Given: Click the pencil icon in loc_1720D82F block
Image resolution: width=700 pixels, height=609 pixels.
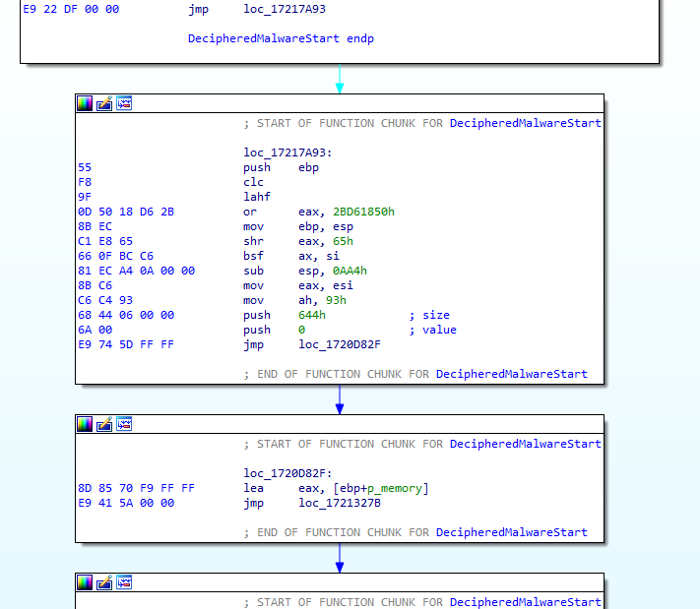Looking at the screenshot, I should (104, 424).
